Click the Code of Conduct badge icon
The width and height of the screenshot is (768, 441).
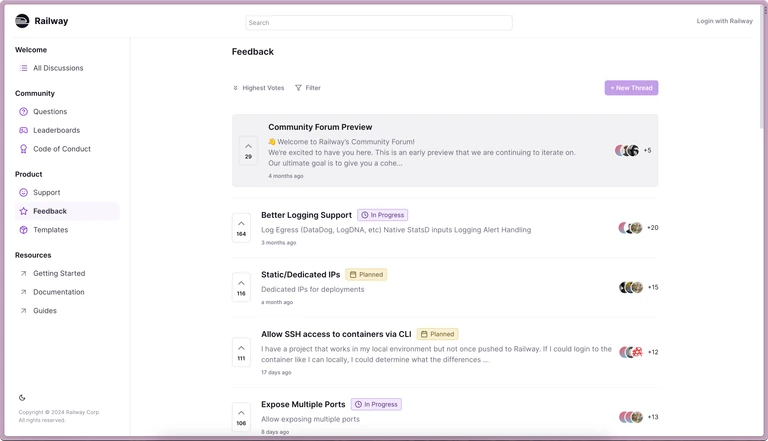(23, 149)
